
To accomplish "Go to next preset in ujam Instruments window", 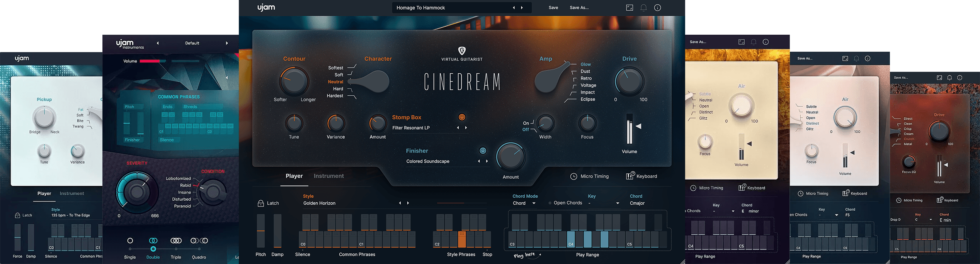I will coord(227,43).
